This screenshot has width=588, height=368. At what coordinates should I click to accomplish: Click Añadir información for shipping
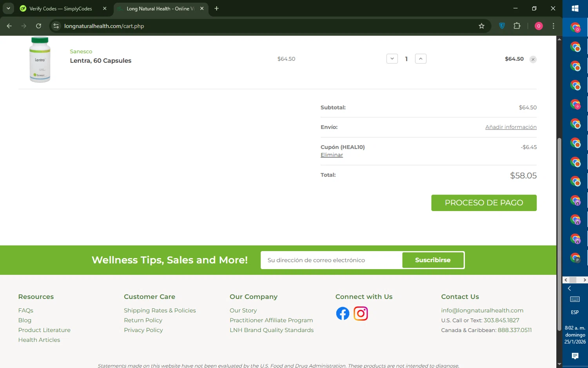point(511,127)
